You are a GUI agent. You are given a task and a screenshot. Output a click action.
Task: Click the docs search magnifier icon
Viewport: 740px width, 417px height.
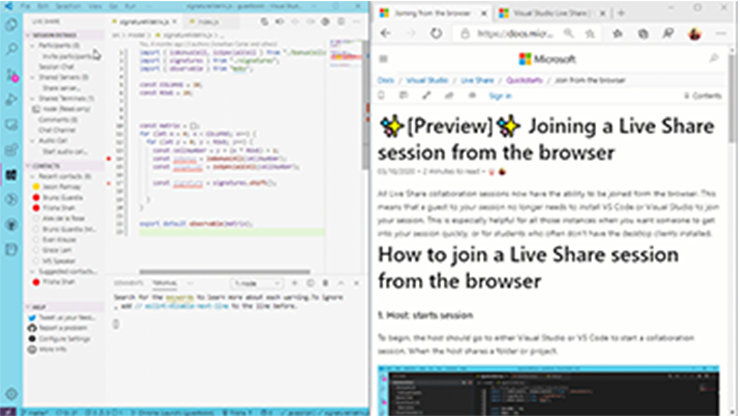713,59
